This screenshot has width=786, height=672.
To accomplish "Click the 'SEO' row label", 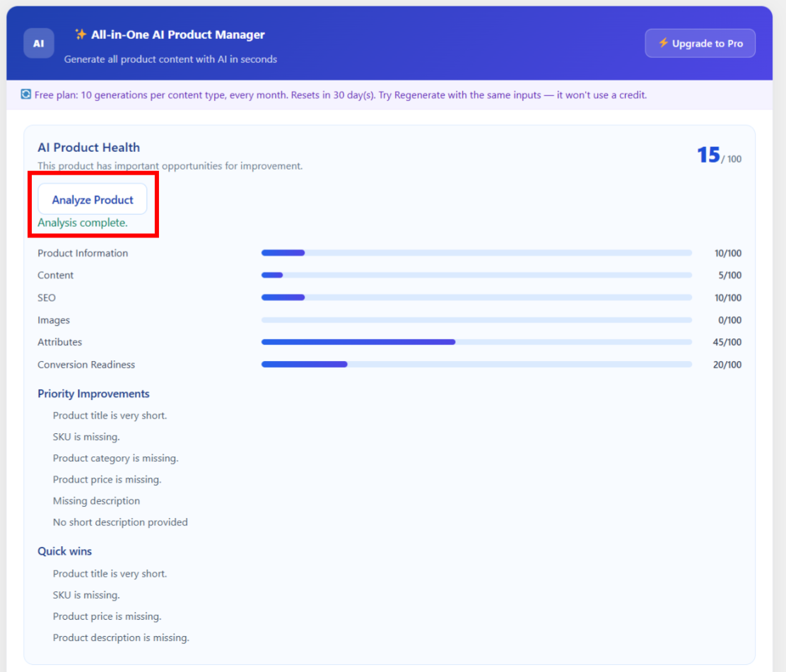I will point(47,297).
